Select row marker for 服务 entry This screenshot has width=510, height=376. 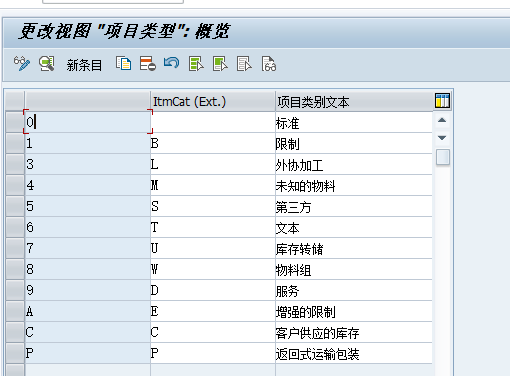click(x=15, y=290)
